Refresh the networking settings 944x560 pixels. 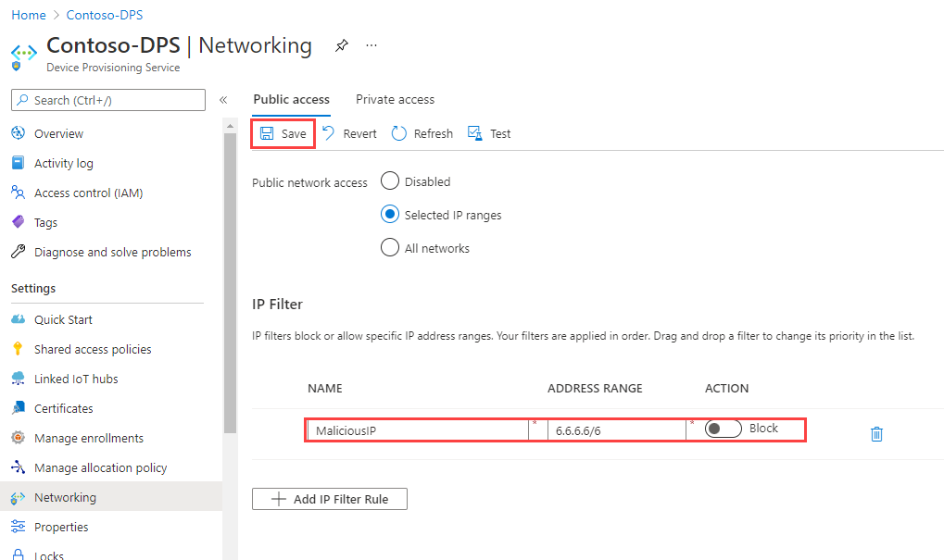[x=422, y=132]
